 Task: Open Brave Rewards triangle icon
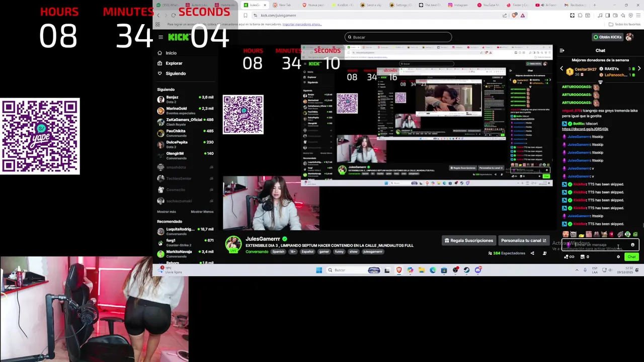(x=523, y=16)
